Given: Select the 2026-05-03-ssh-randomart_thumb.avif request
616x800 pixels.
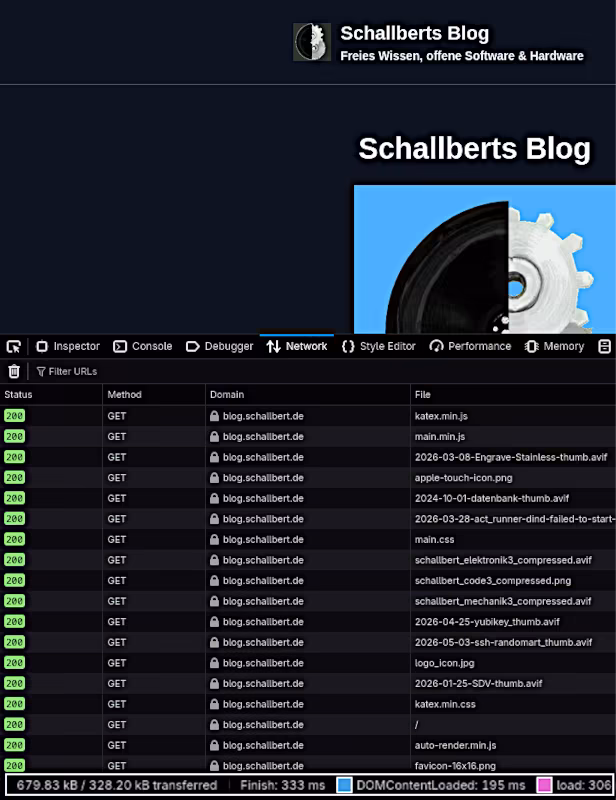Looking at the screenshot, I should [x=308, y=642].
